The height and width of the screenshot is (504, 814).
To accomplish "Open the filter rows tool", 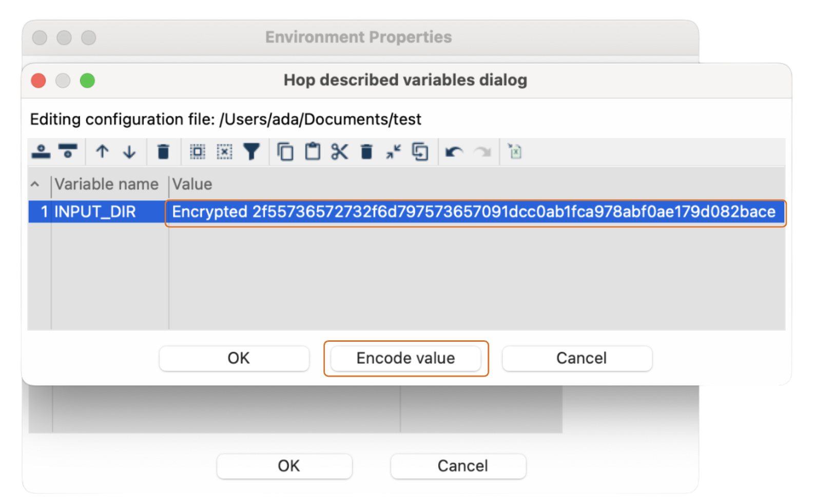I will [251, 151].
